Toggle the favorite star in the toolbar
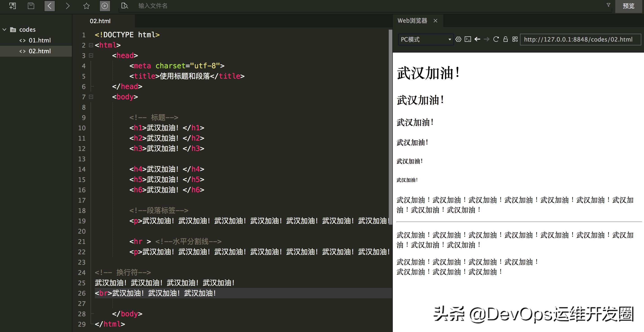The height and width of the screenshot is (332, 644). pos(86,6)
